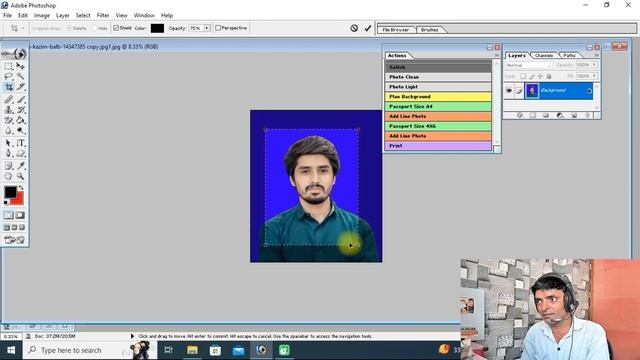This screenshot has height=360, width=640.
Task: Run the Plan Background action
Action: 438,96
